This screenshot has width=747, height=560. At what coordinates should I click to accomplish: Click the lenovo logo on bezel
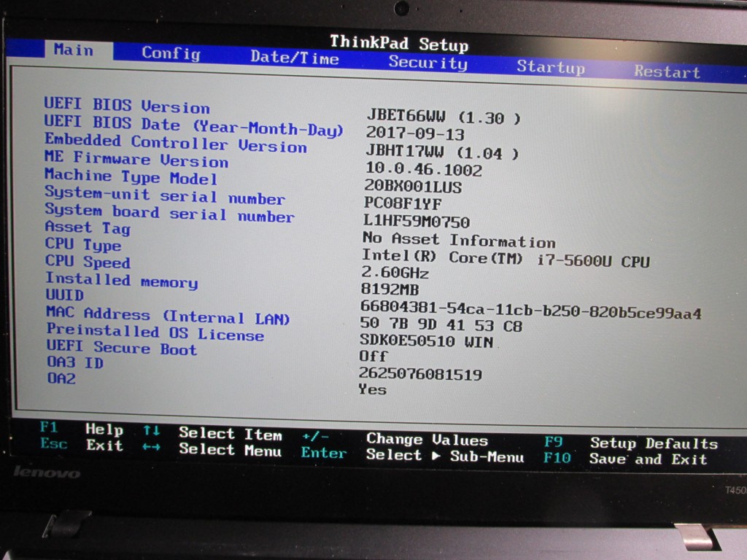47,472
